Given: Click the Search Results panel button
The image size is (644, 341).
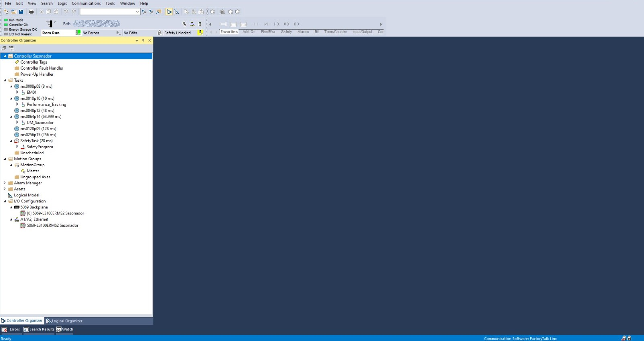Looking at the screenshot, I should [x=39, y=329].
